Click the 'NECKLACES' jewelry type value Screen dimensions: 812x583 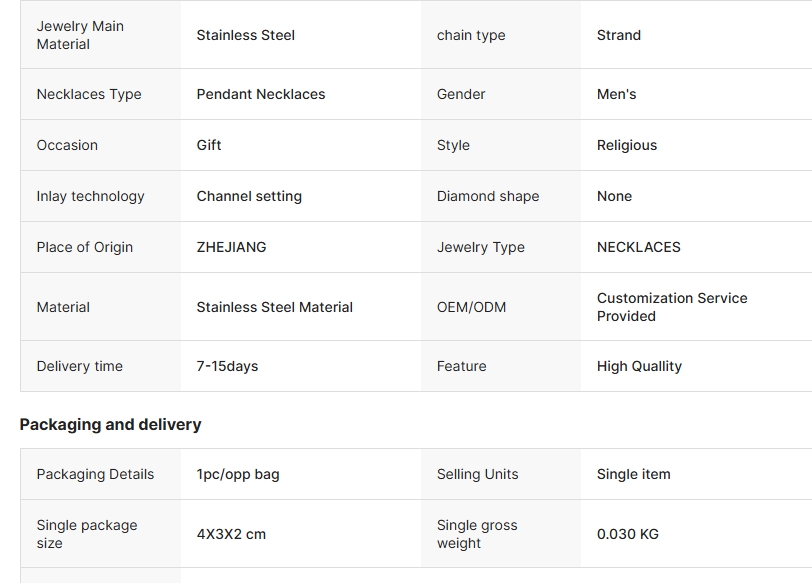[x=638, y=247]
